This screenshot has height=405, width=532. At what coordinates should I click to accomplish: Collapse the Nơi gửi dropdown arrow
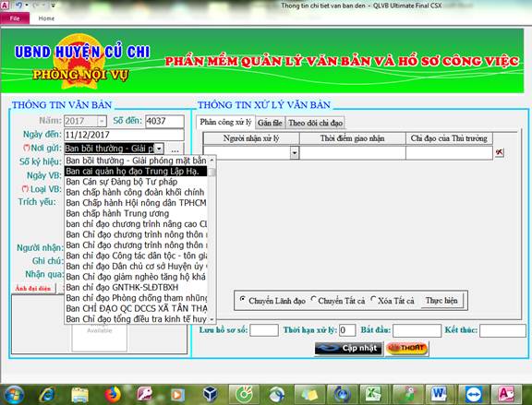[159, 149]
